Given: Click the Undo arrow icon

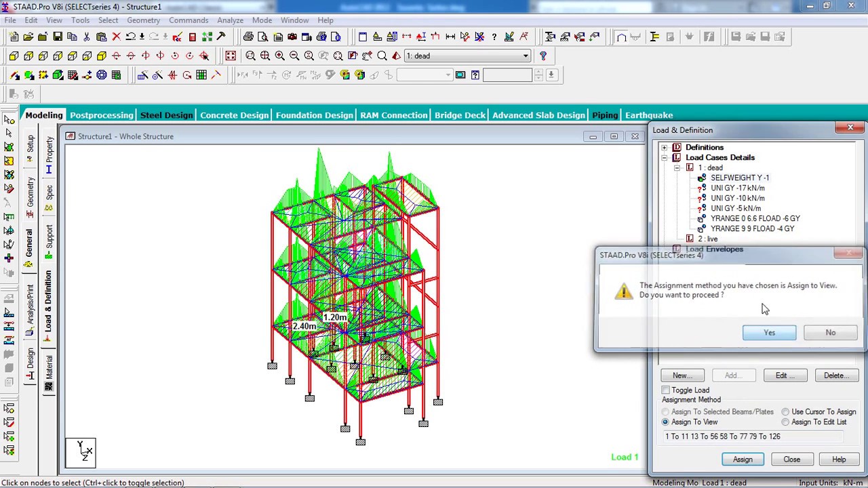Looking at the screenshot, I should point(131,37).
